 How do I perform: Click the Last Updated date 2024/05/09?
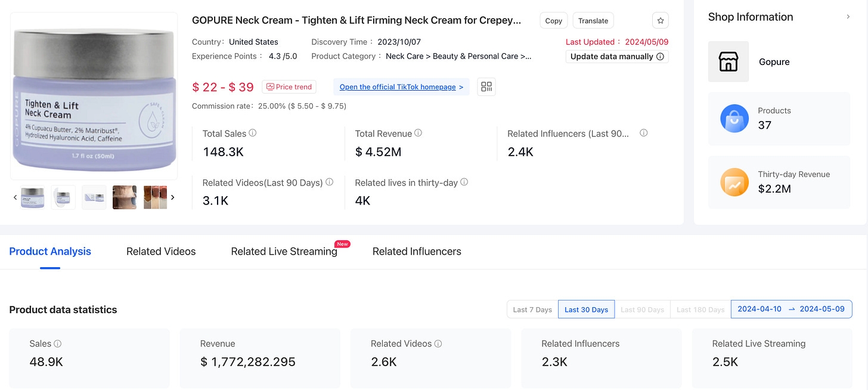click(x=646, y=42)
